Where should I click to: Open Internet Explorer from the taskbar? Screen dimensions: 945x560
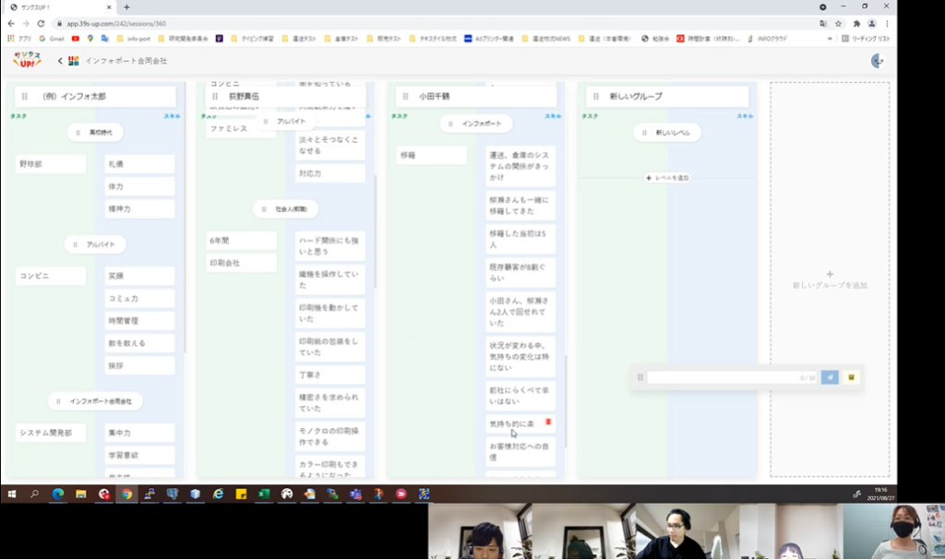218,494
